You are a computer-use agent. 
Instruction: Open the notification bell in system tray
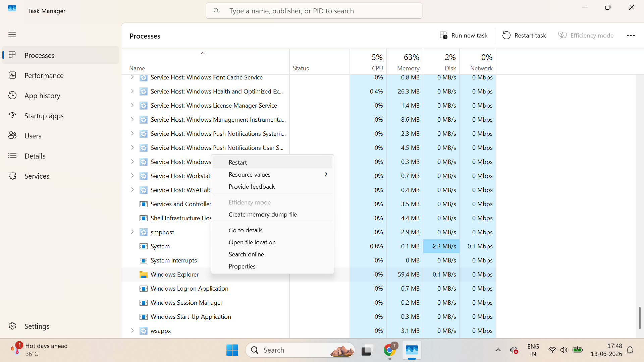point(630,350)
